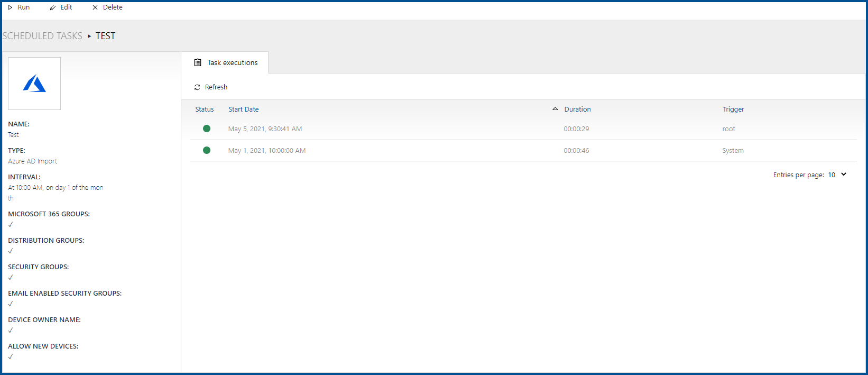Click green status dot for May 5 execution
The height and width of the screenshot is (375, 868).
(207, 129)
